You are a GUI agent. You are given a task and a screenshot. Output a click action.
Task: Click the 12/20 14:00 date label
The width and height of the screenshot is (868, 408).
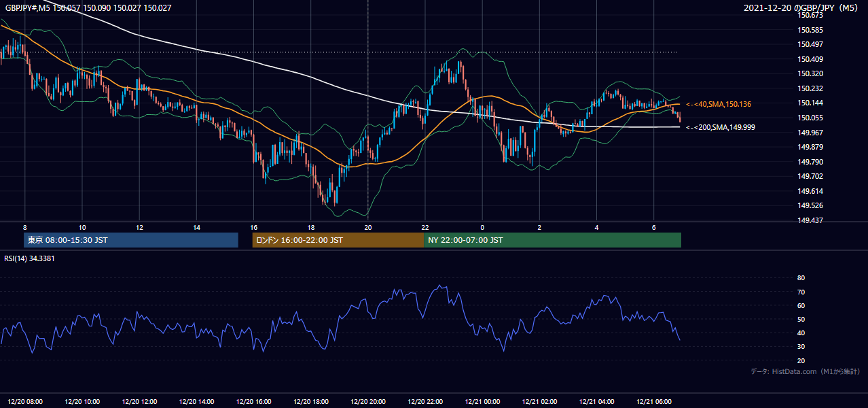pos(196,402)
